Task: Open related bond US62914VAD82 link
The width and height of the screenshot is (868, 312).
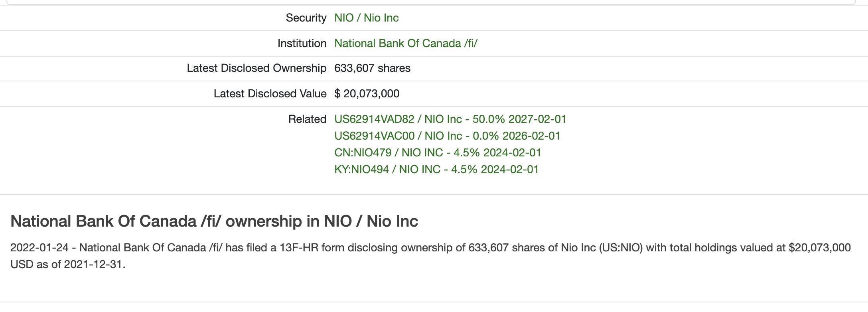Action: pyautogui.click(x=450, y=119)
